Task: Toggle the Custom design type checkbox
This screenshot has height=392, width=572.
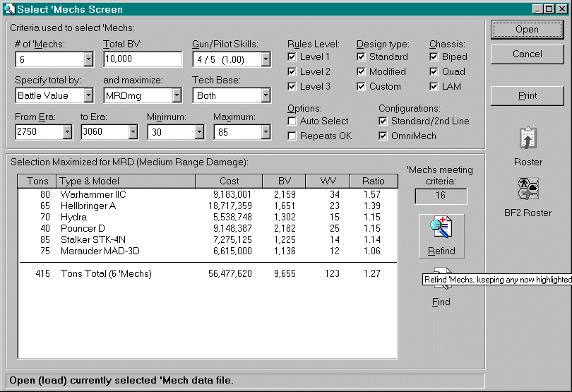Action: pyautogui.click(x=361, y=86)
